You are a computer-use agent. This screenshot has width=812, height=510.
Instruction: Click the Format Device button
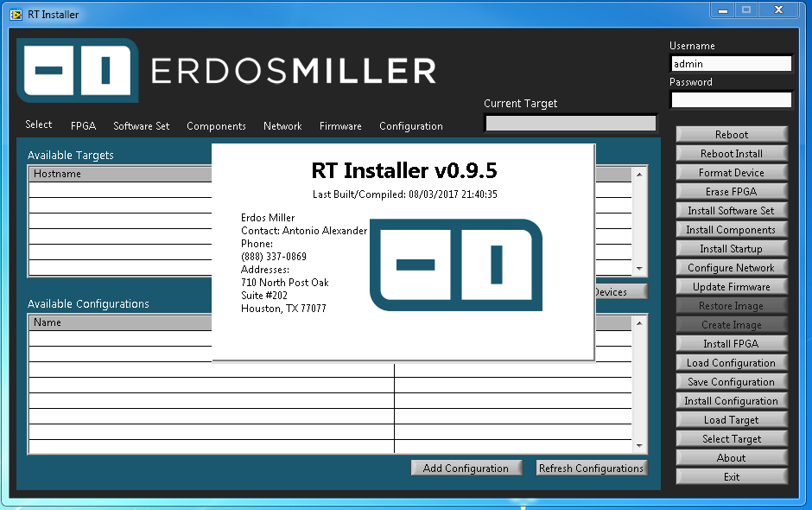tap(731, 173)
